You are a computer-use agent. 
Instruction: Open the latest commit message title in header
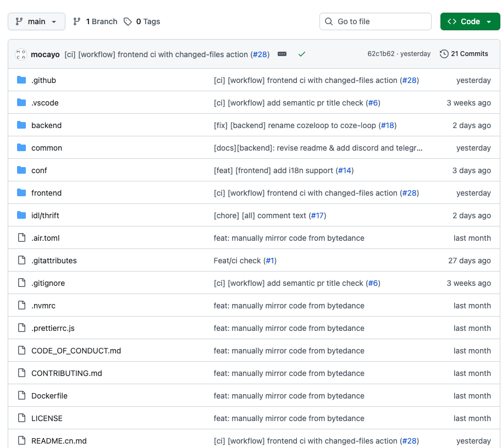click(156, 54)
